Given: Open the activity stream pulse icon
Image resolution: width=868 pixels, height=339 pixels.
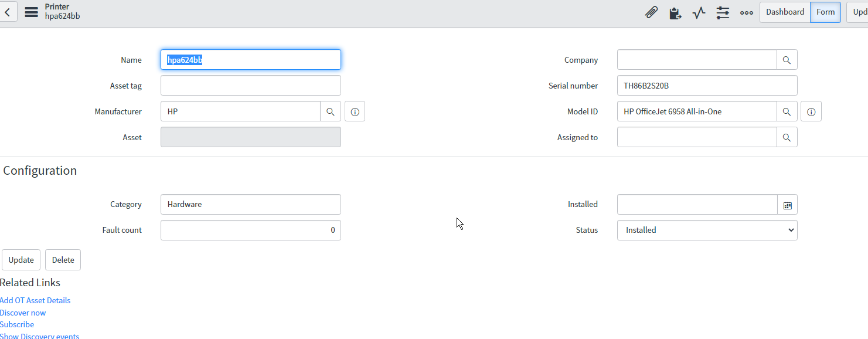Looking at the screenshot, I should (x=699, y=12).
